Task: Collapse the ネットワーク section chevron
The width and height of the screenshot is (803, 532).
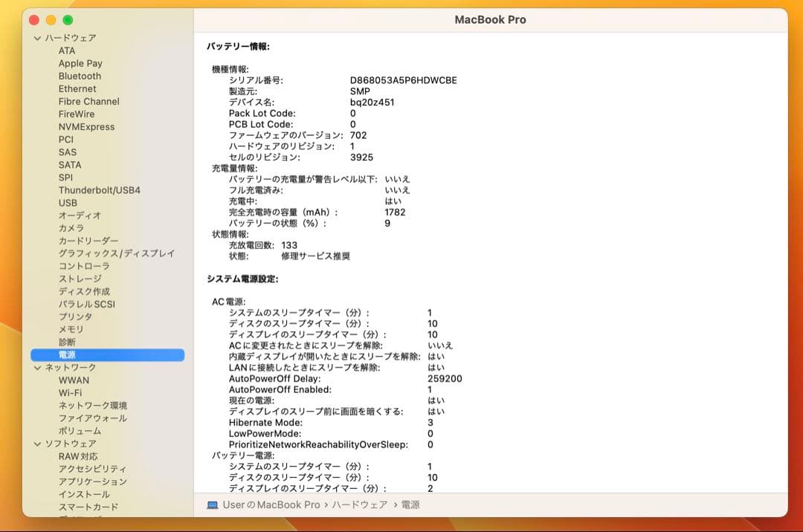Action: (37, 368)
